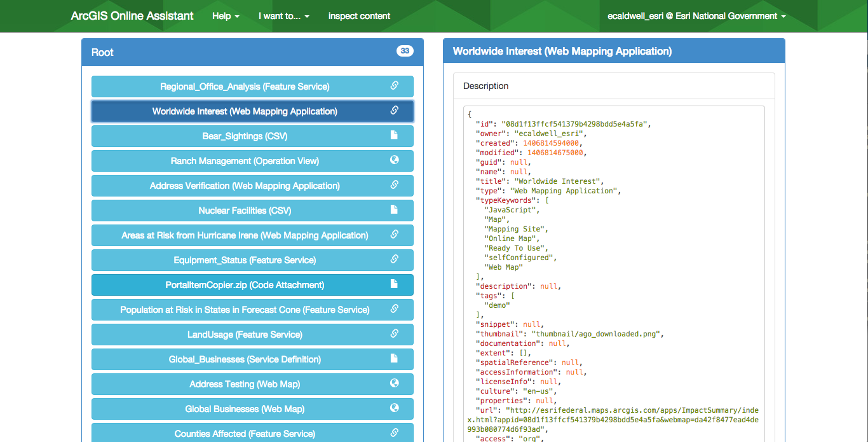Click link icon on Population at Risk row

(x=394, y=309)
